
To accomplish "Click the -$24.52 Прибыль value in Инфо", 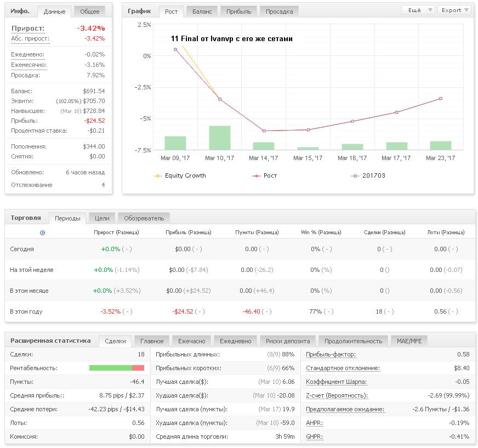I will point(94,121).
